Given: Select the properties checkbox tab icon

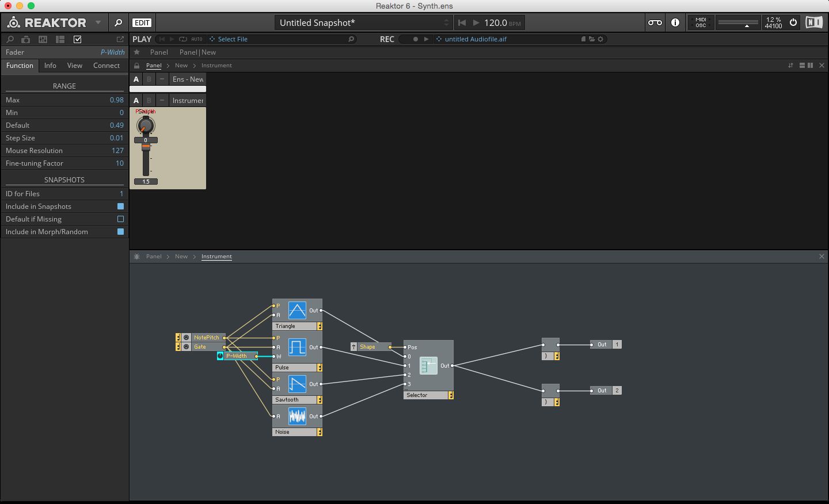Looking at the screenshot, I should [78, 39].
